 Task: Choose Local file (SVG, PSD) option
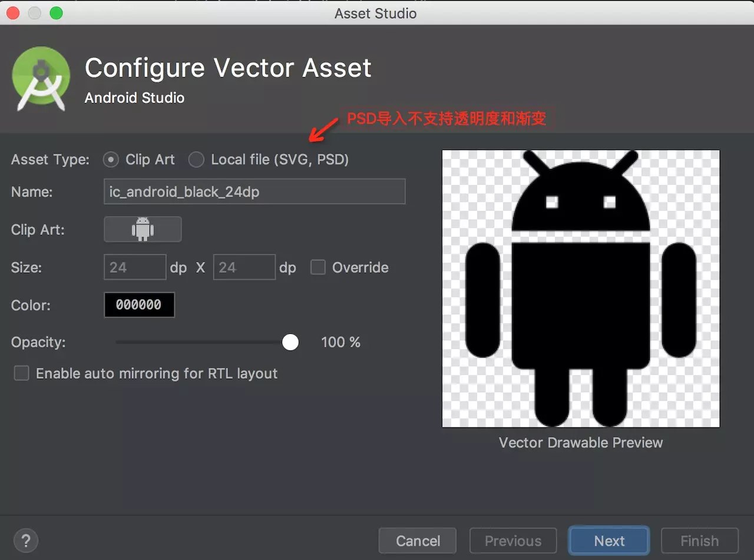196,160
